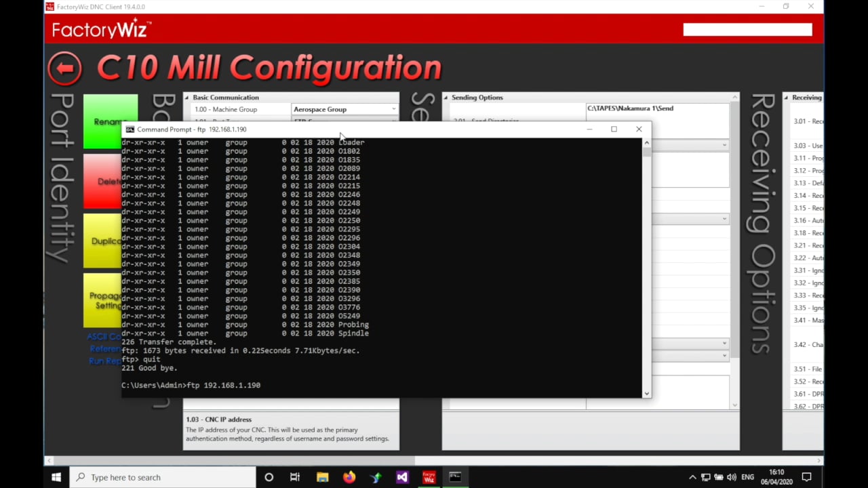Click the 3.51 receiving option row
This screenshot has width=868, height=488.
click(x=808, y=369)
